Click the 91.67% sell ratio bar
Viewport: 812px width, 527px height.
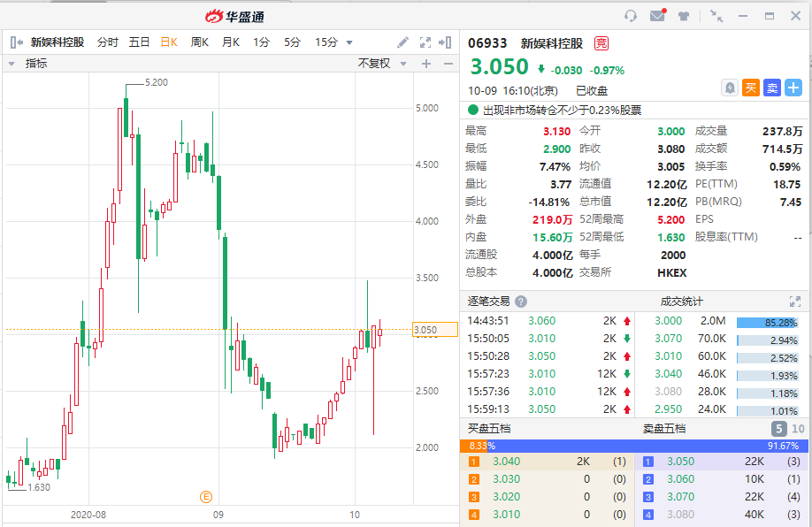coord(647,446)
